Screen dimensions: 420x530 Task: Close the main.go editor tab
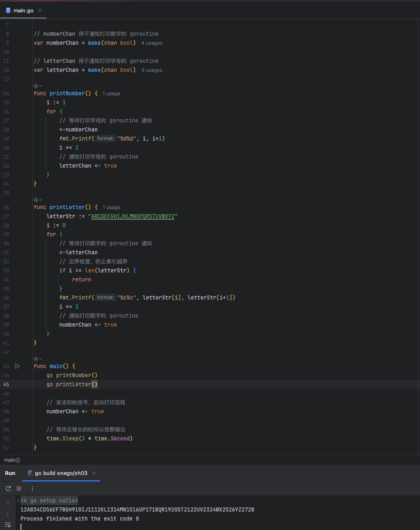point(40,10)
